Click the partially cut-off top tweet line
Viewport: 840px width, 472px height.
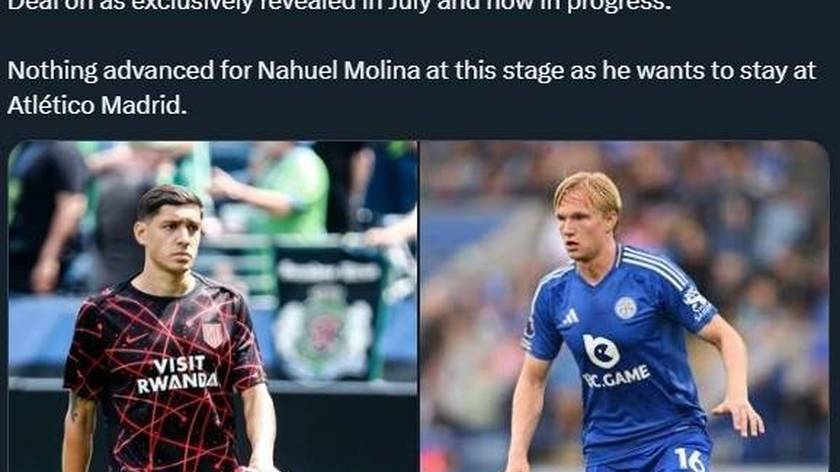click(339, 6)
